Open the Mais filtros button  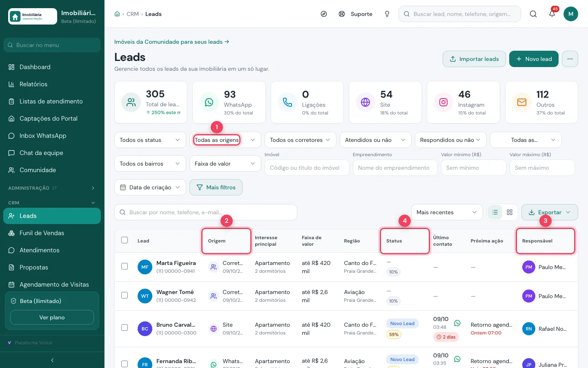pyautogui.click(x=216, y=187)
